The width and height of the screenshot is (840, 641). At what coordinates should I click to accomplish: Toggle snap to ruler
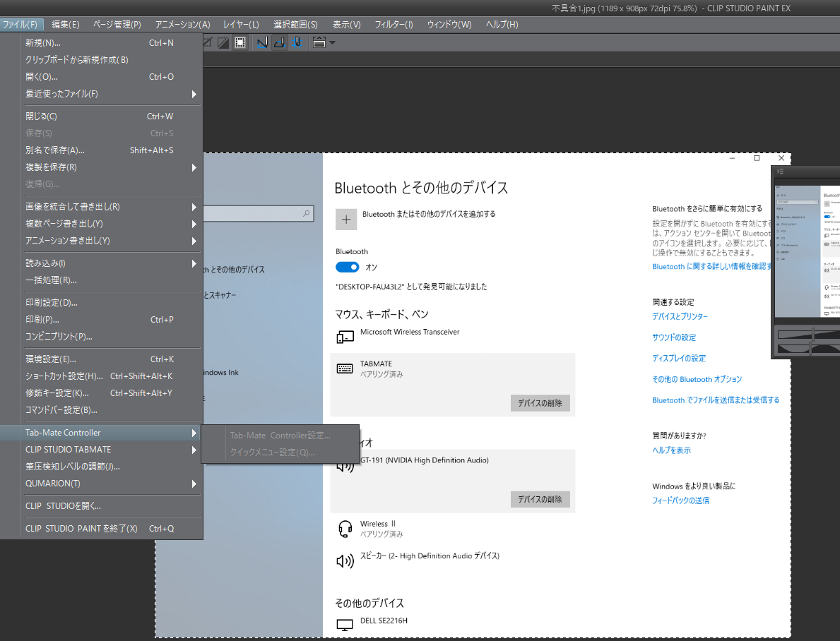coord(262,42)
